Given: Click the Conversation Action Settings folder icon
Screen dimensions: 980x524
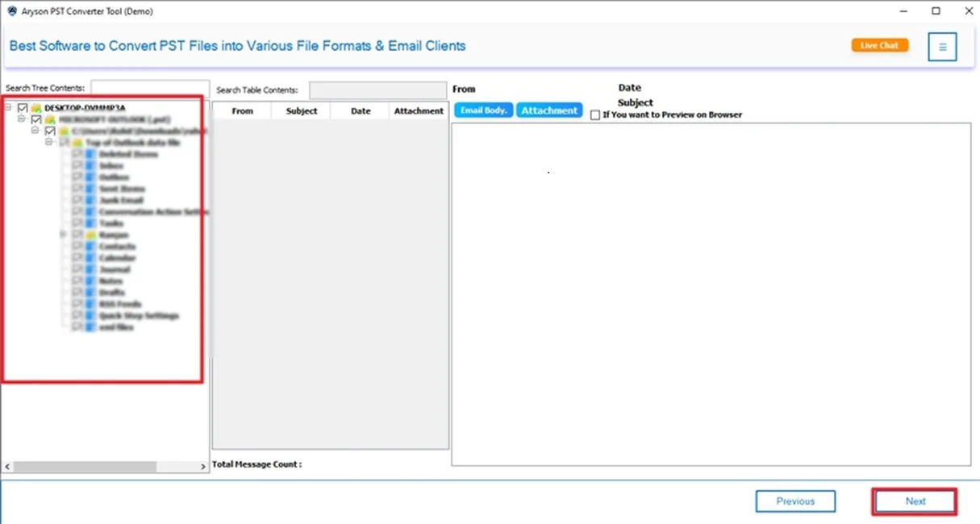Looking at the screenshot, I should coord(90,211).
